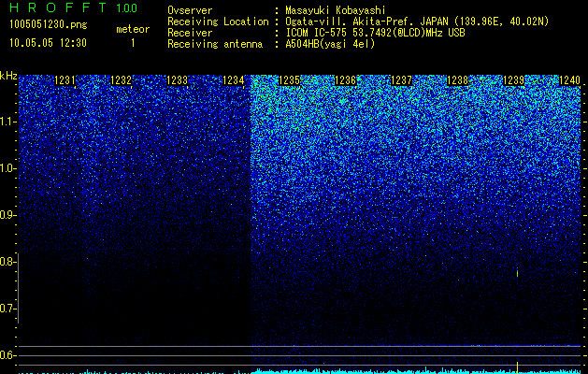Image resolution: width=588 pixels, height=374 pixels.
Task: Click antenna text A504HB(yagi 4el)
Action: pos(330,44)
